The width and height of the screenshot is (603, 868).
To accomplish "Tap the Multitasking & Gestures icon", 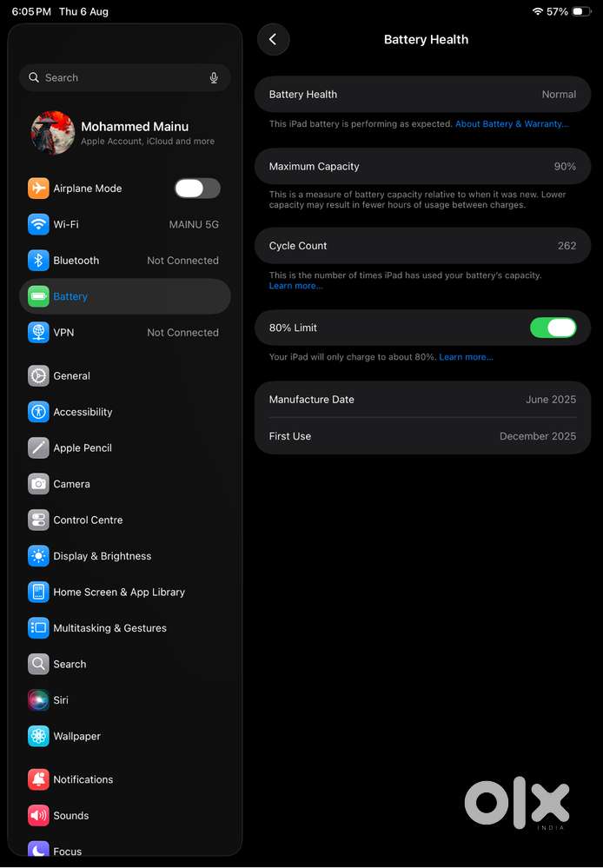I will click(x=38, y=627).
